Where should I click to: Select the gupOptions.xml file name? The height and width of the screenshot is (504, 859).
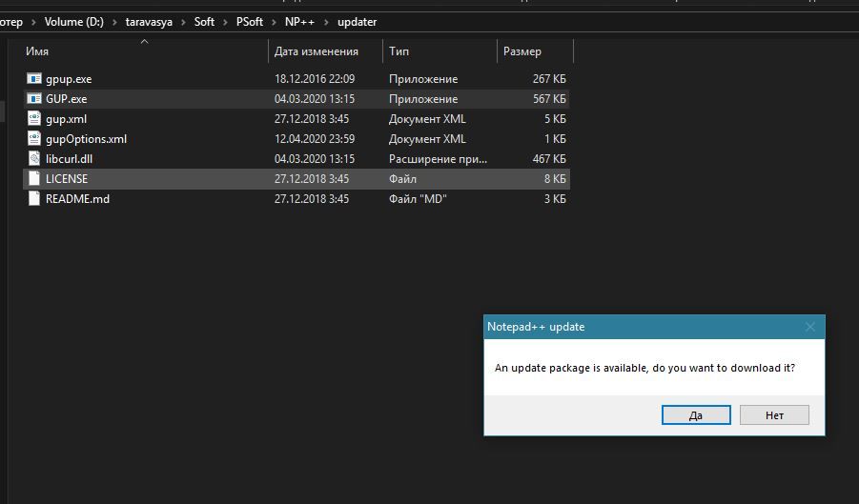[86, 139]
